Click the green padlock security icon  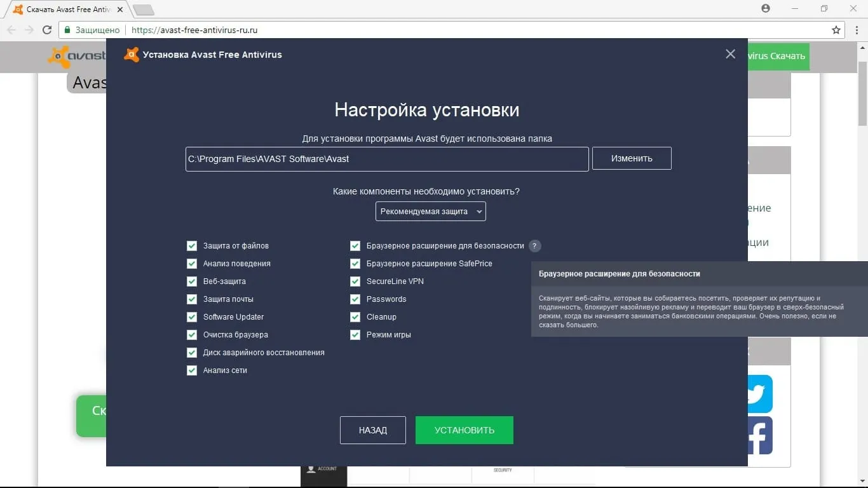click(67, 30)
